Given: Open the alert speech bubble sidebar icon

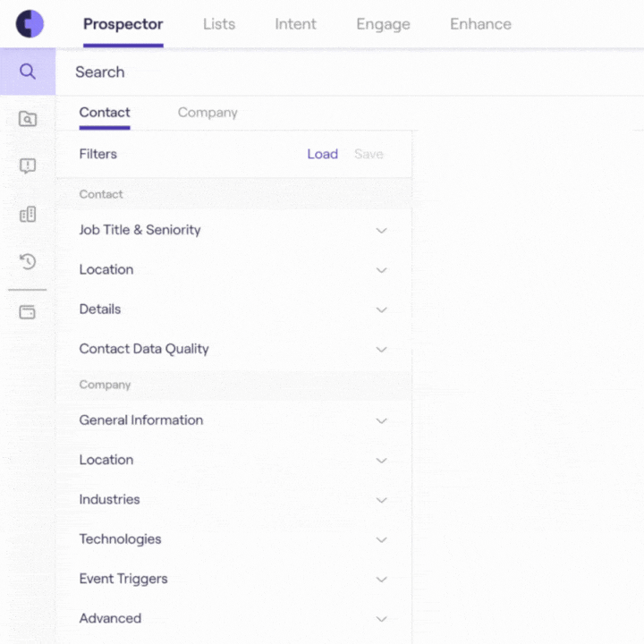Looking at the screenshot, I should point(28,166).
